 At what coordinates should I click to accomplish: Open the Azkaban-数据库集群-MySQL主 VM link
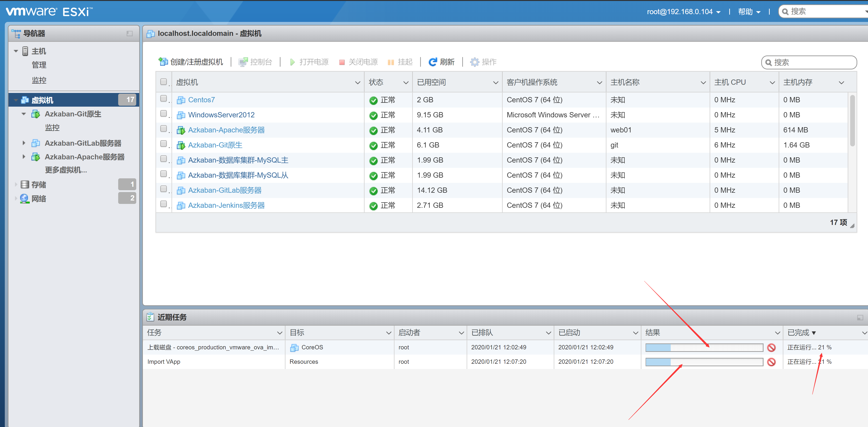[238, 160]
